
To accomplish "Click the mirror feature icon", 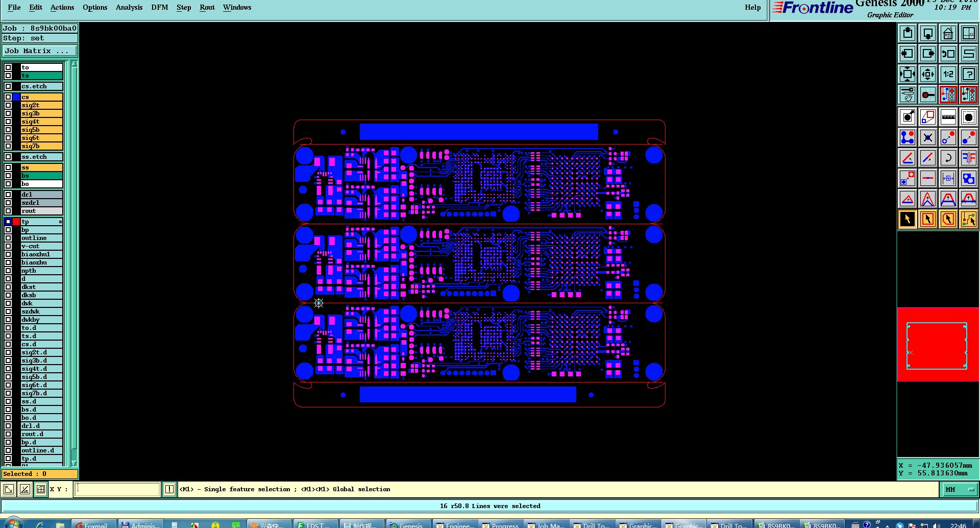I will tap(968, 158).
